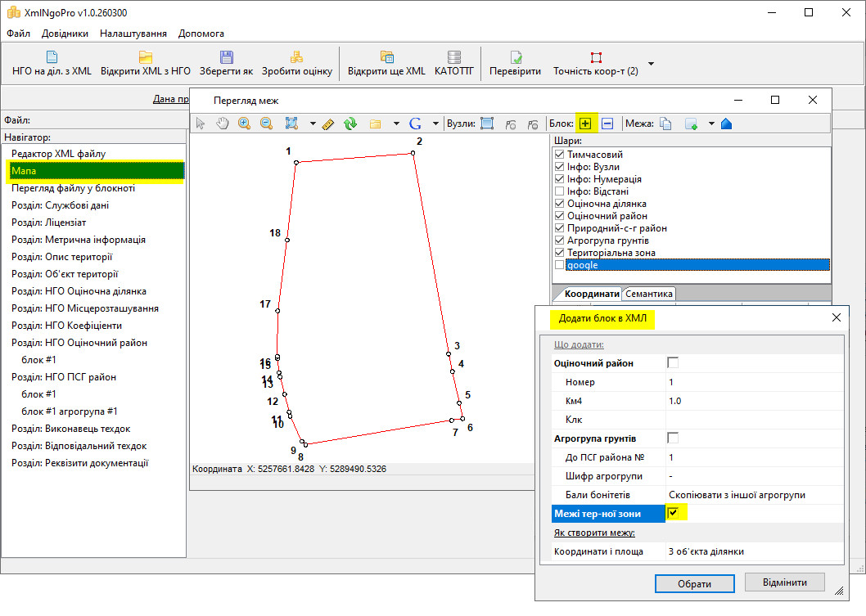Click the add block plus icon

[x=585, y=124]
